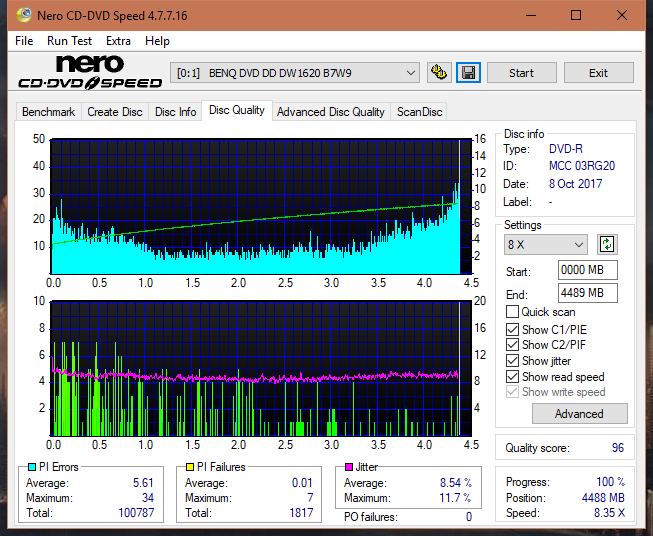The width and height of the screenshot is (653, 536).
Task: Click the Position value 4488 MB
Action: tap(603, 498)
